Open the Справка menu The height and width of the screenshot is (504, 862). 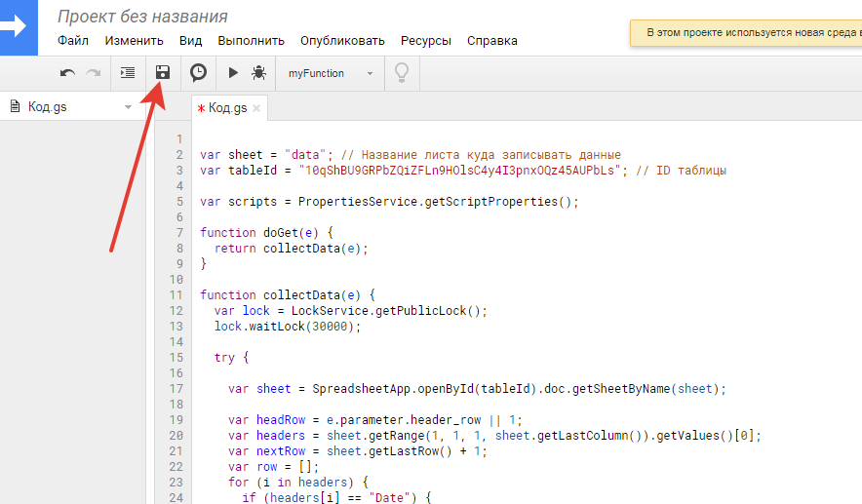click(492, 41)
